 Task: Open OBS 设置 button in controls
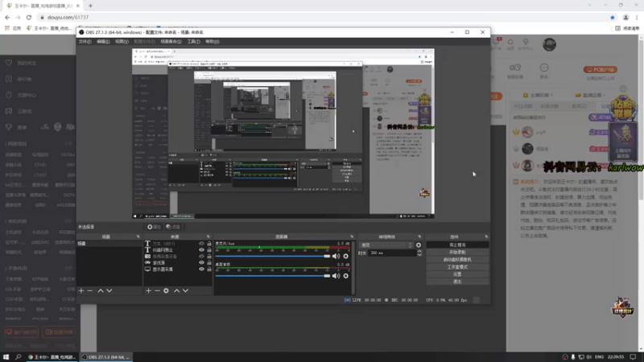tap(457, 274)
